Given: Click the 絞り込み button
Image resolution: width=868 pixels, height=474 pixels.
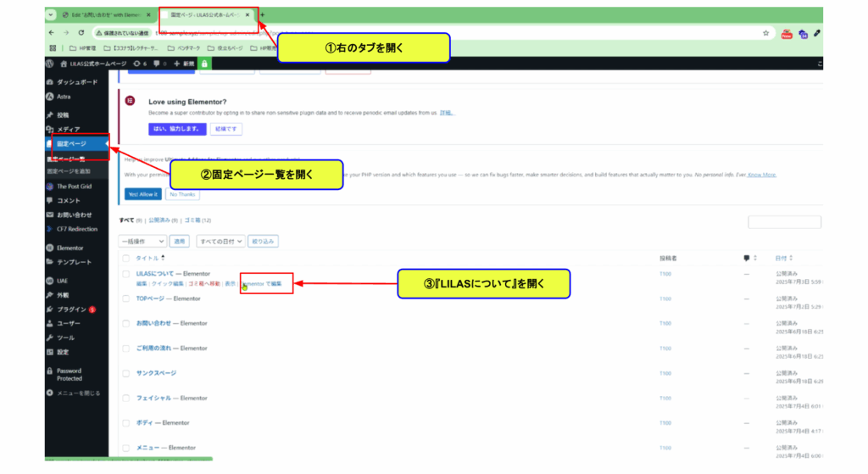Looking at the screenshot, I should coord(263,242).
